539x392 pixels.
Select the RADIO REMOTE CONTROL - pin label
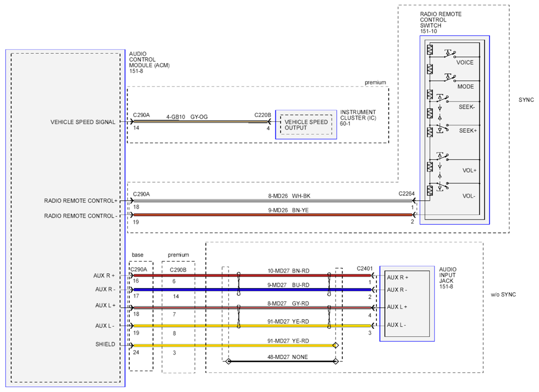81,216
